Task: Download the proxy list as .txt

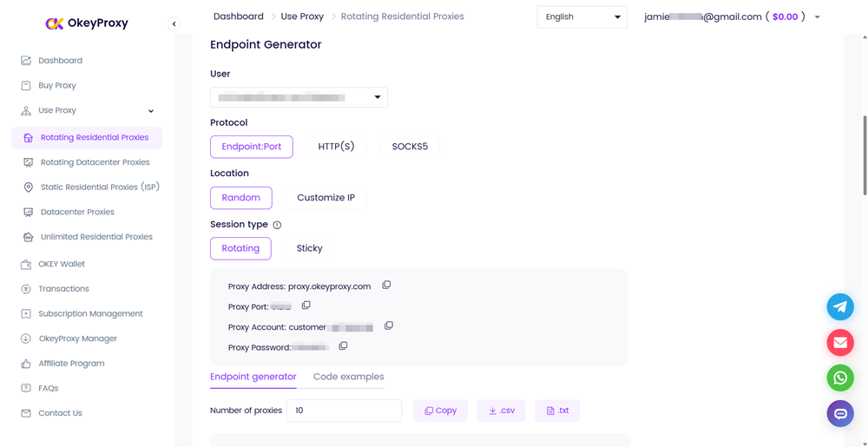Action: pyautogui.click(x=557, y=411)
